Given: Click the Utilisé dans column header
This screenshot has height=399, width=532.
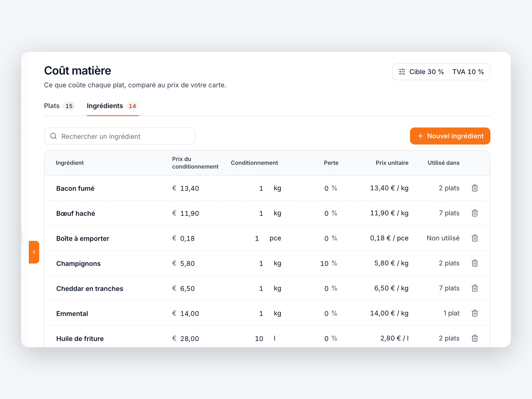Looking at the screenshot, I should (x=444, y=163).
